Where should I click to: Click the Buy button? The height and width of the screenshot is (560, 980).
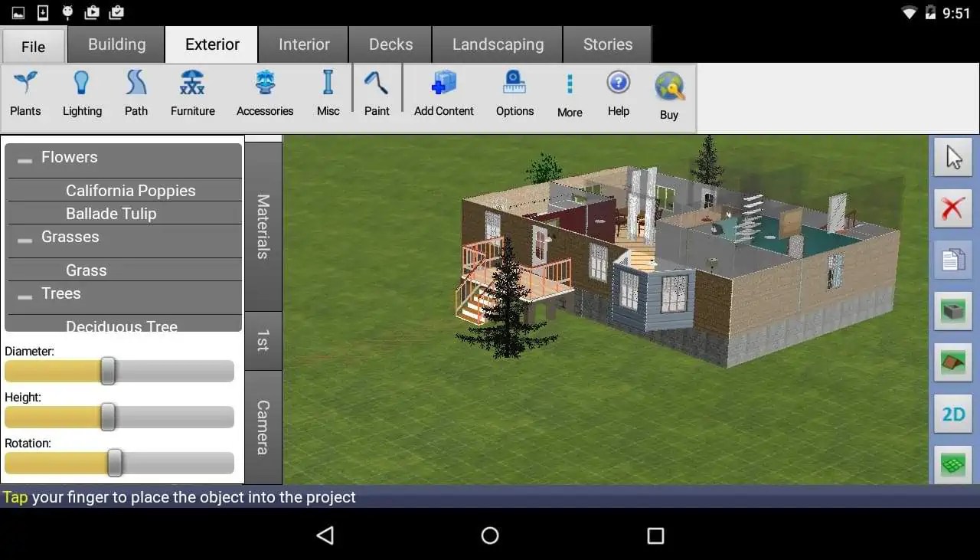pos(668,92)
